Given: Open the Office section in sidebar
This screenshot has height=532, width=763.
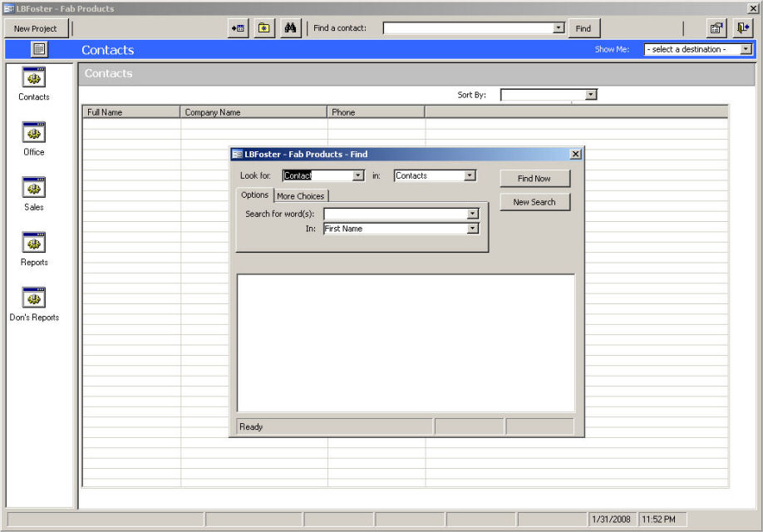Looking at the screenshot, I should [34, 139].
